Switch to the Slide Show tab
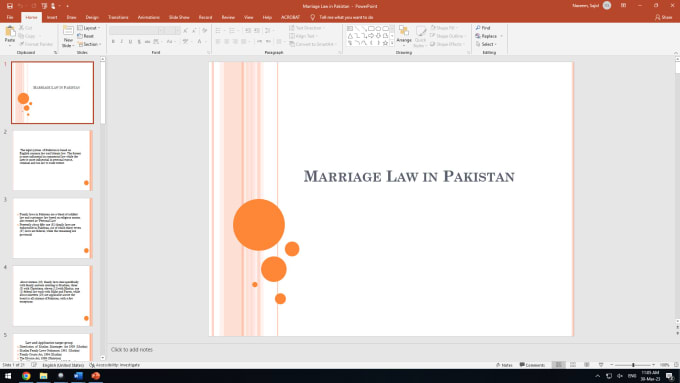Image resolution: width=680 pixels, height=383 pixels. point(179,17)
